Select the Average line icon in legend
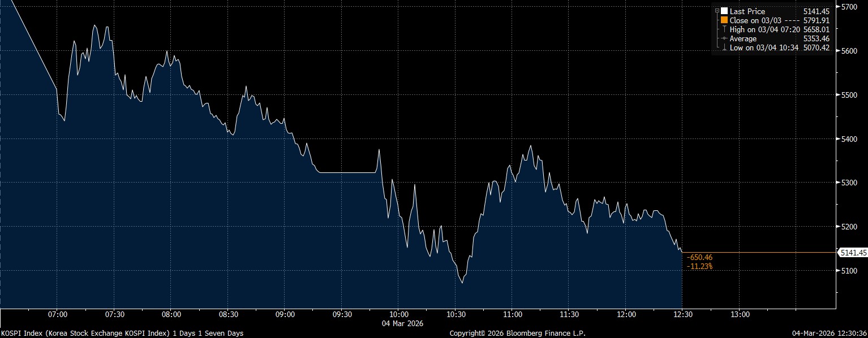Screen dimensions: 868x338 (x=724, y=38)
